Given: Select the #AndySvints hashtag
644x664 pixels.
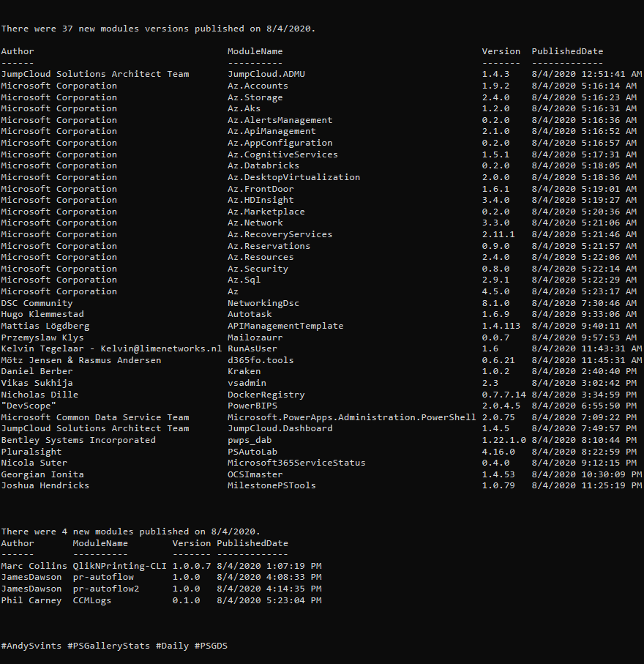Looking at the screenshot, I should (31, 646).
